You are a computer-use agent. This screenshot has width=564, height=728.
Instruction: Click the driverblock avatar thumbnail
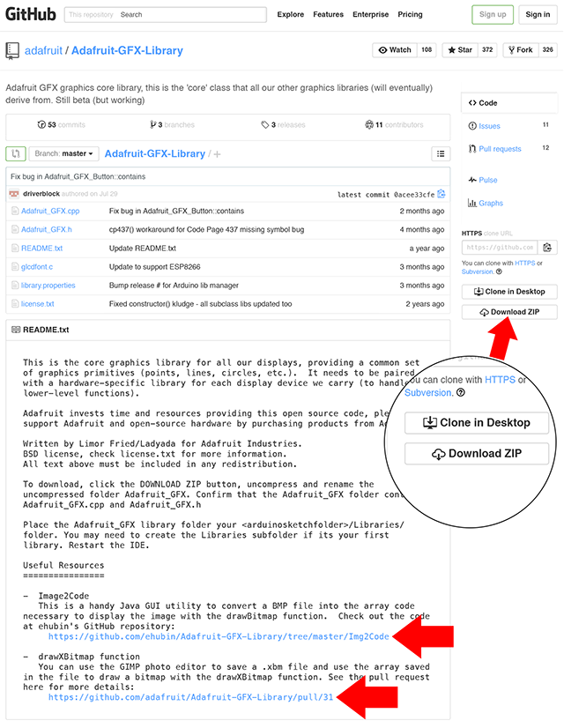pos(14,194)
